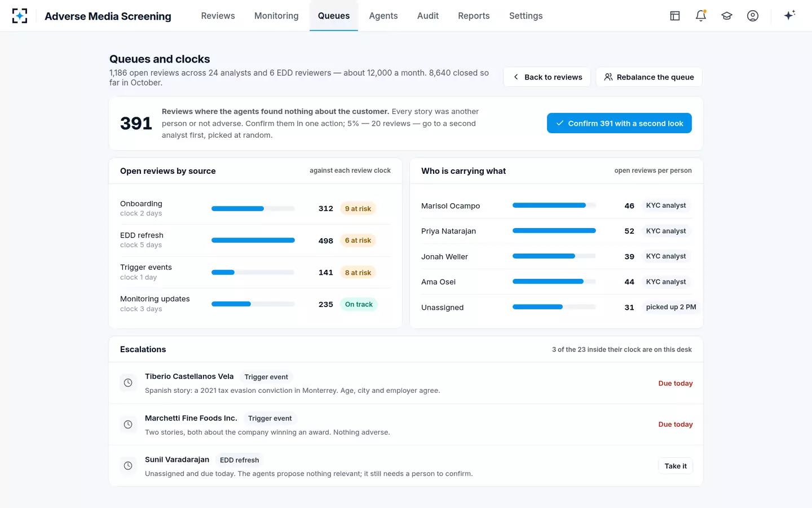Click Ama Osei's workload bar
Screen dimensions: 812x508
[x=554, y=282]
